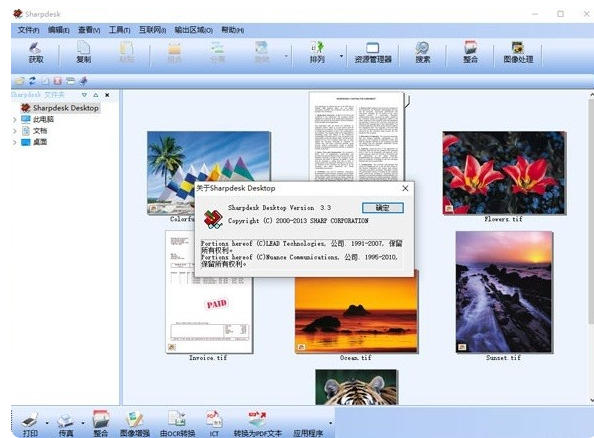The height and width of the screenshot is (438, 594).
Task: Click the down triangle in folder pane header
Action: [x=84, y=95]
